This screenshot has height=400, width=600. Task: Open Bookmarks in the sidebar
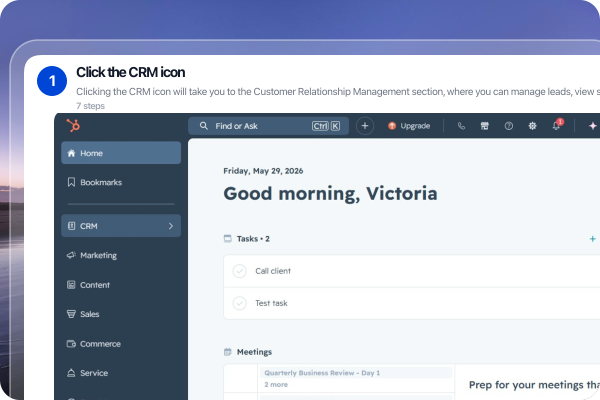121,183
